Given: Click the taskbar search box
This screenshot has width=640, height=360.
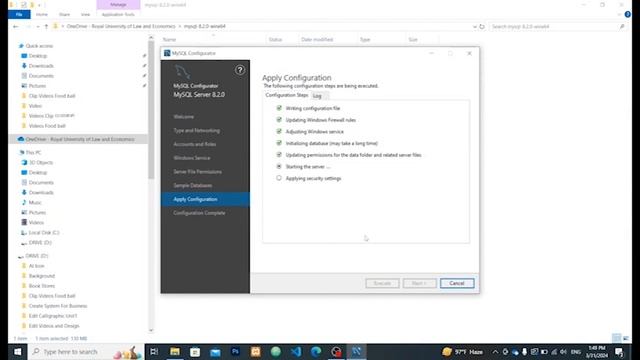Looking at the screenshot, I should [86, 351].
